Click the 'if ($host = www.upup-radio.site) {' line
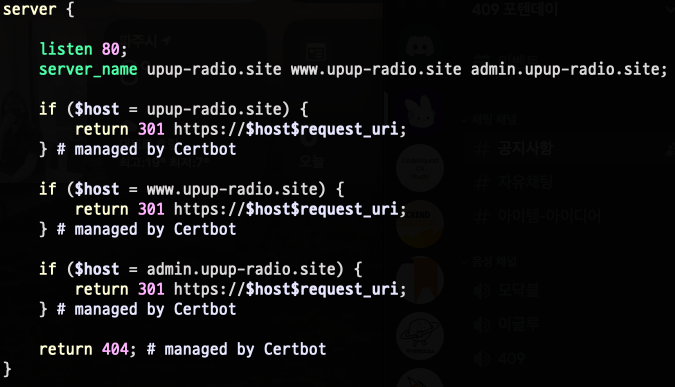 coord(192,189)
